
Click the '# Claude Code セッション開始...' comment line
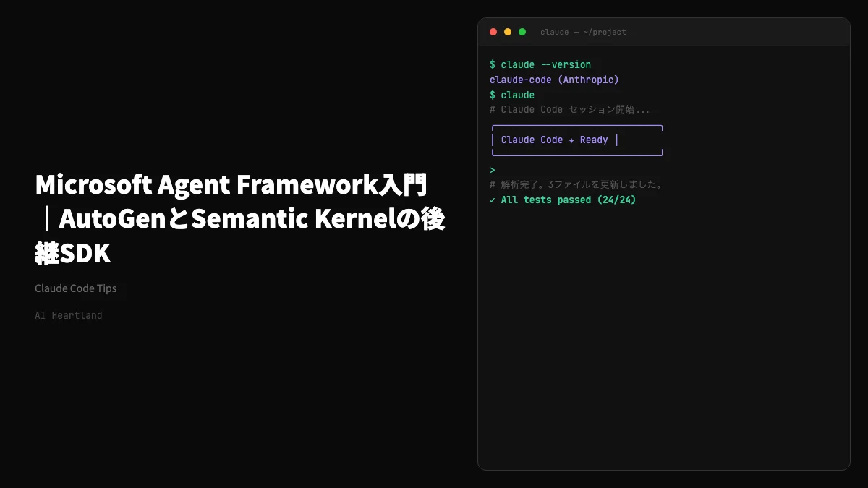(x=569, y=110)
